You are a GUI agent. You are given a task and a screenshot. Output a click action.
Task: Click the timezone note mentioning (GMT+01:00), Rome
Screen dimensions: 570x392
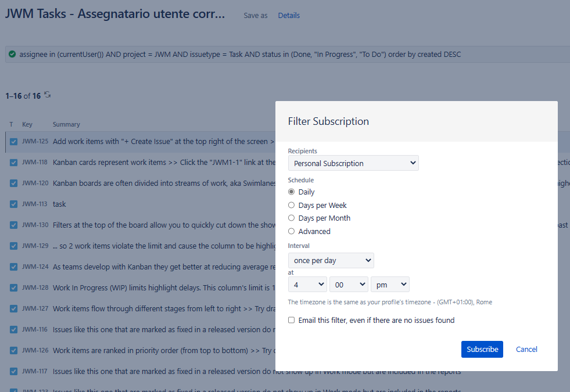tap(390, 302)
